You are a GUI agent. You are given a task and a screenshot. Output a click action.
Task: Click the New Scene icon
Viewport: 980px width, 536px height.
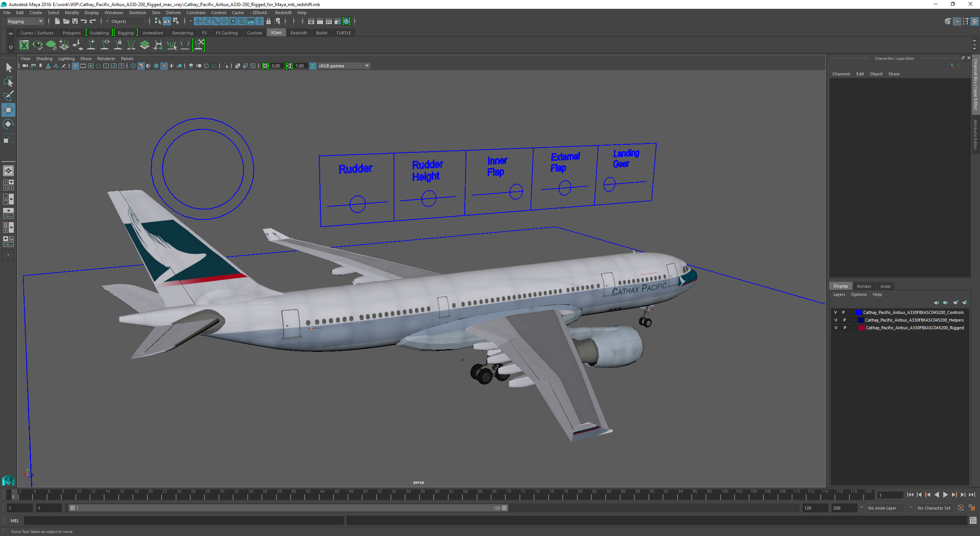57,21
